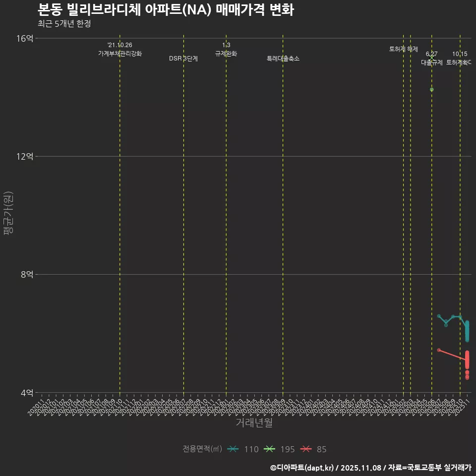Click the dashed 토허제 해제 marker line

pyautogui.click(x=403, y=198)
